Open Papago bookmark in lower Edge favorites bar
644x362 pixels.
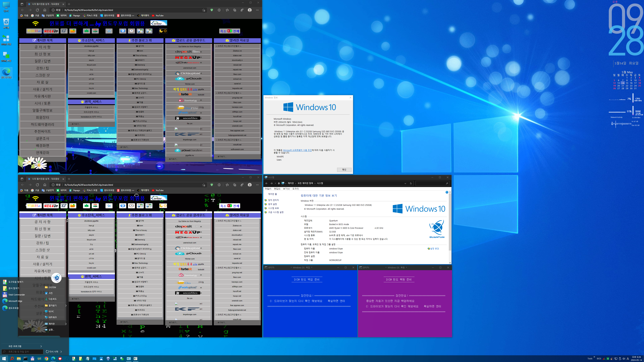75,190
